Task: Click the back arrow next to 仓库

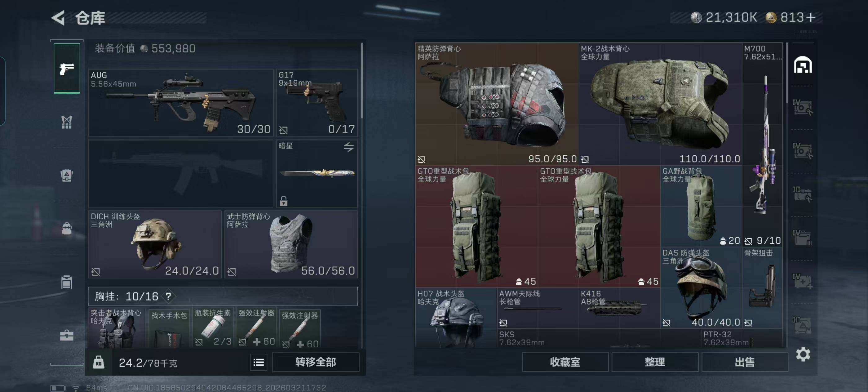Action: 58,18
